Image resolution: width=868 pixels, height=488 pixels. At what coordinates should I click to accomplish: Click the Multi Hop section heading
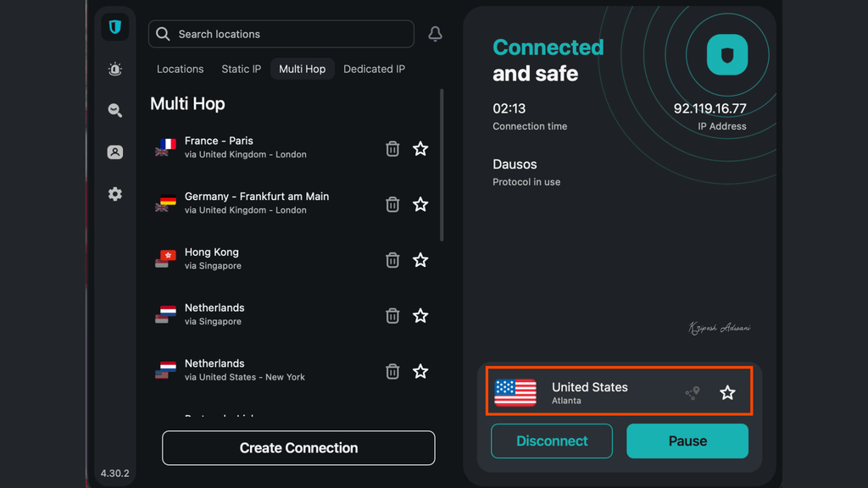[x=187, y=104]
